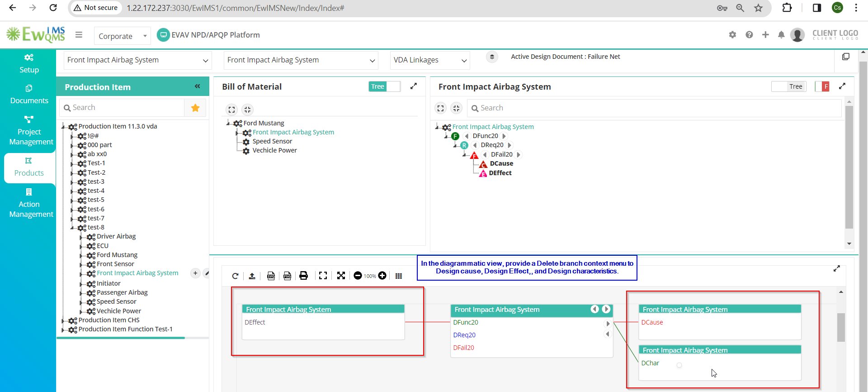This screenshot has width=868, height=392.
Task: Click the design tree vertical scrollbar
Action: coord(849,167)
